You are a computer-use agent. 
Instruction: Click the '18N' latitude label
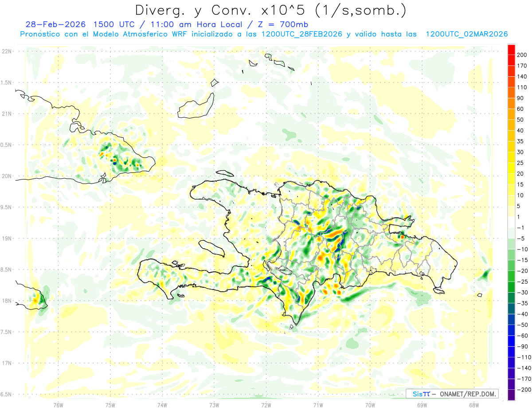point(6,301)
